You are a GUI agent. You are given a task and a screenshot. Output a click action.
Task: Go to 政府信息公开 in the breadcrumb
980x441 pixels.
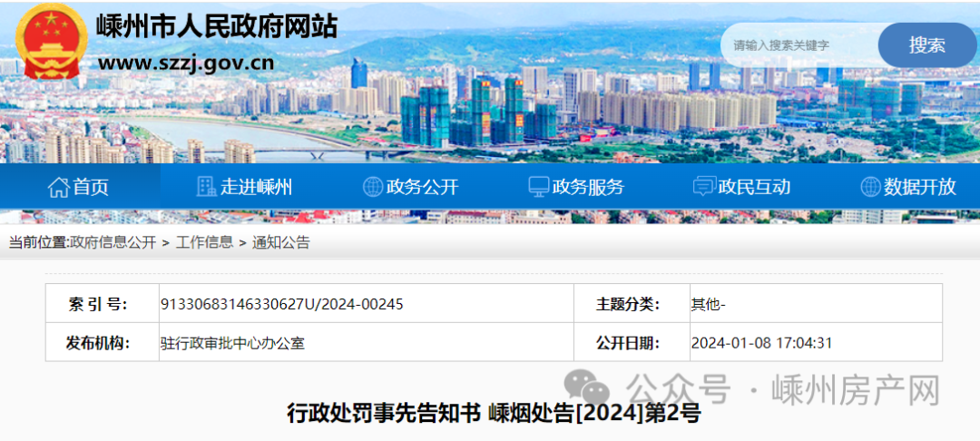(x=113, y=242)
